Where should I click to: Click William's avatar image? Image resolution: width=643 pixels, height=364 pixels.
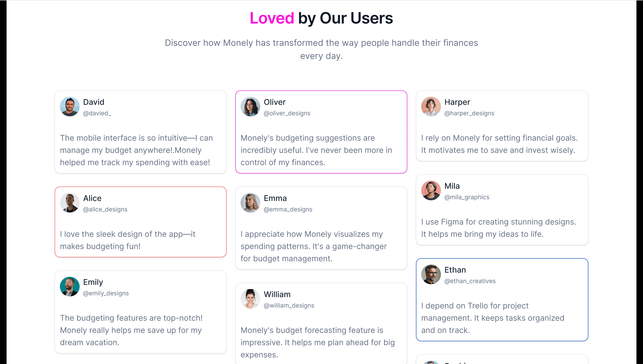(x=250, y=299)
